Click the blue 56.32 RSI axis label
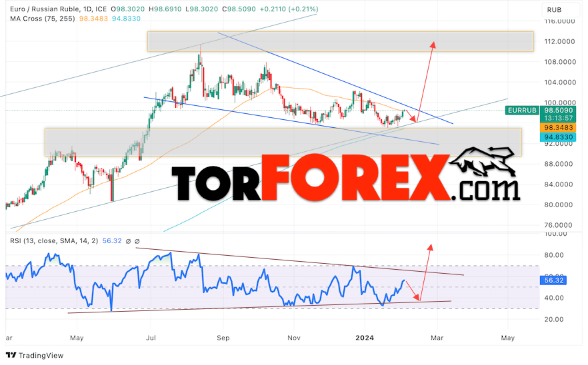The image size is (588, 365). 553,280
